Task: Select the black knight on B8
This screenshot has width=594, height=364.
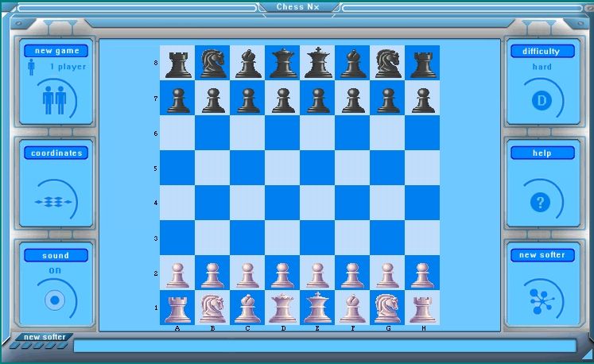Action: point(212,63)
